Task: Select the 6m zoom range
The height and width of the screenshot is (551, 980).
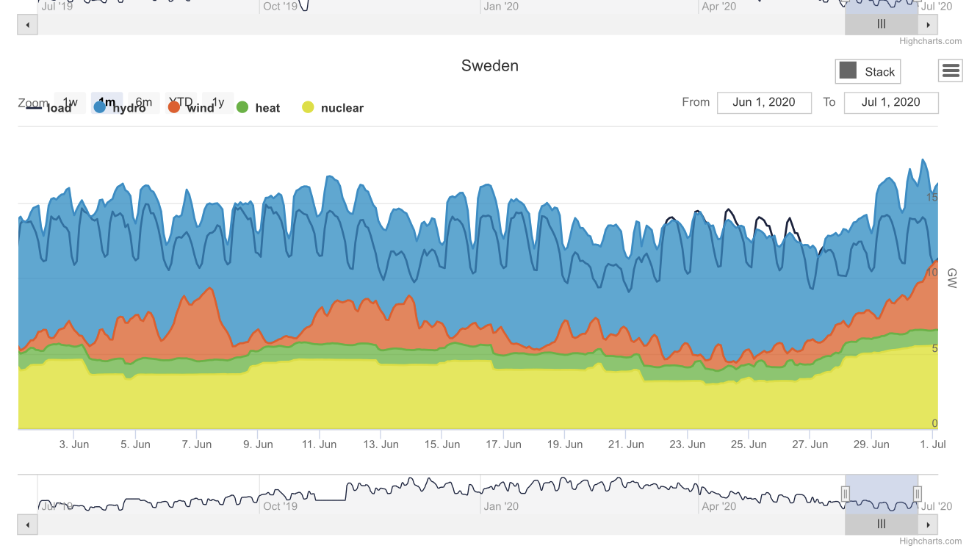Action: [x=144, y=102]
